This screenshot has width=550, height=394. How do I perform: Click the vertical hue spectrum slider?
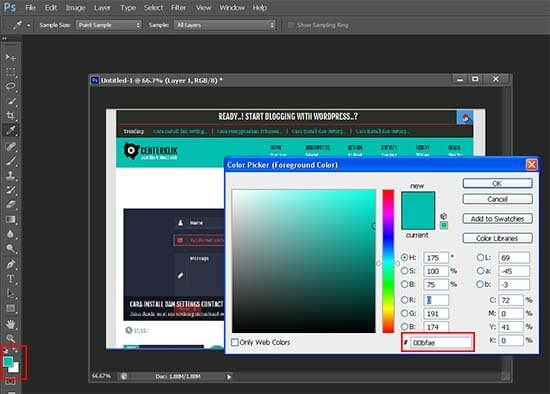(388, 261)
